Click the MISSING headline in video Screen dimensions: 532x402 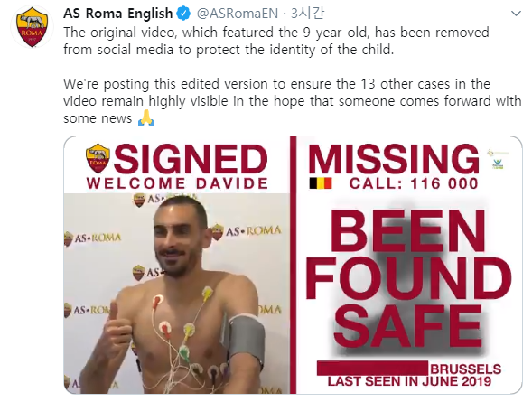point(394,159)
